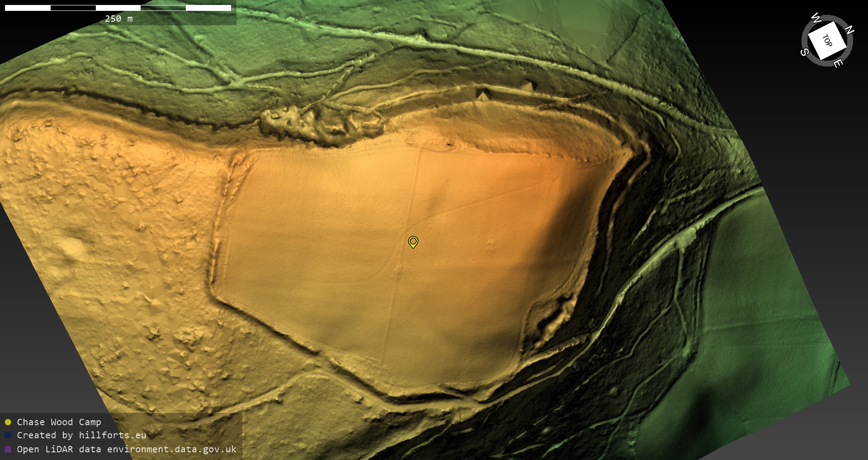
Task: Click the TOP face of the view cube
Action: click(827, 41)
